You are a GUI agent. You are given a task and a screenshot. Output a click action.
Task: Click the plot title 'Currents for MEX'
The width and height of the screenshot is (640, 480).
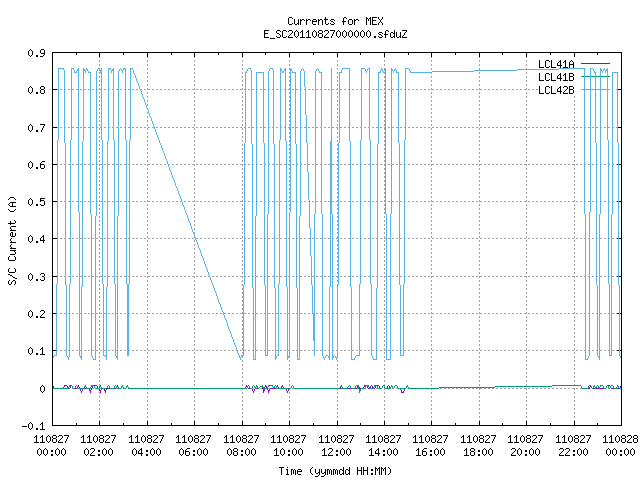click(335, 21)
